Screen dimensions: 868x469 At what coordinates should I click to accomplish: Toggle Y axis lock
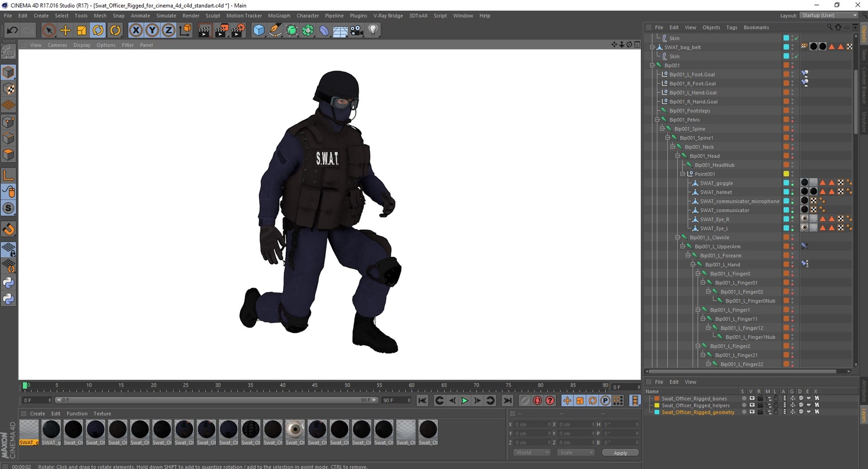(x=152, y=30)
